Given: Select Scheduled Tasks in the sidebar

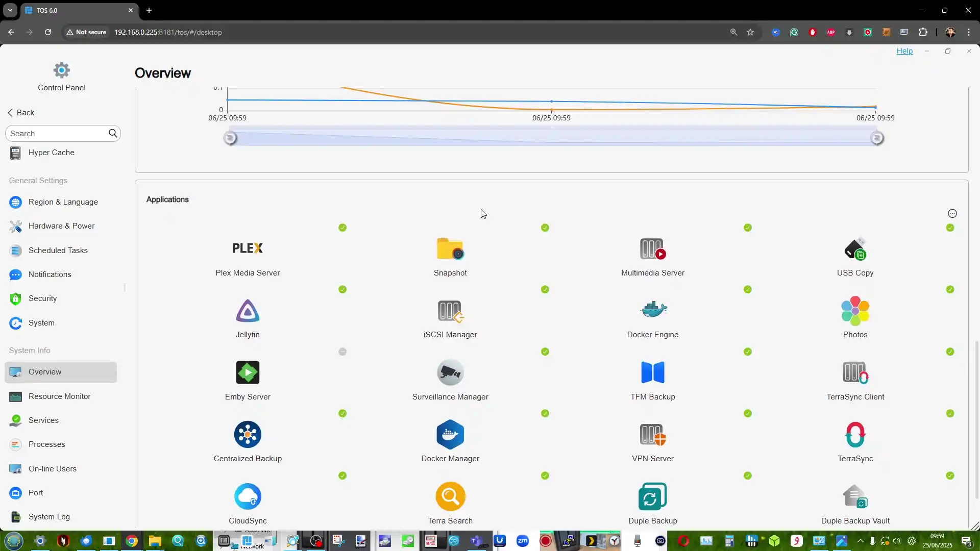Looking at the screenshot, I should [x=58, y=251].
